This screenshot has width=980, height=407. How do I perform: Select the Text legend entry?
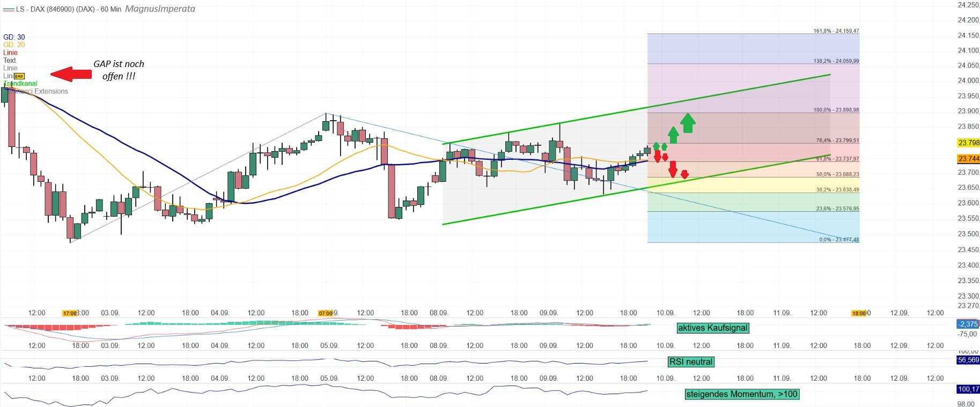point(10,60)
